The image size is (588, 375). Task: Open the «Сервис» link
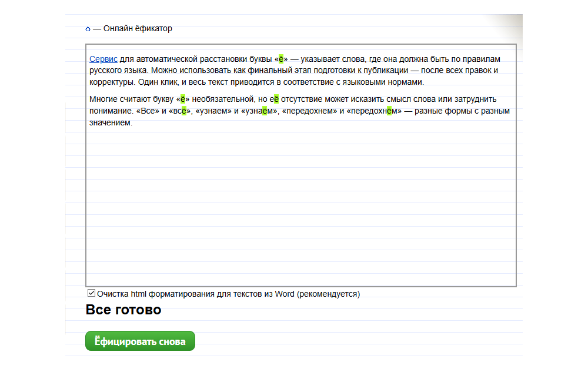pos(103,59)
